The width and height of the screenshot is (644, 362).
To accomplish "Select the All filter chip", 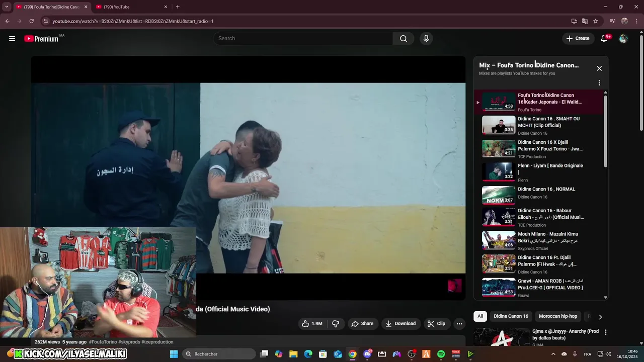I will pyautogui.click(x=480, y=316).
